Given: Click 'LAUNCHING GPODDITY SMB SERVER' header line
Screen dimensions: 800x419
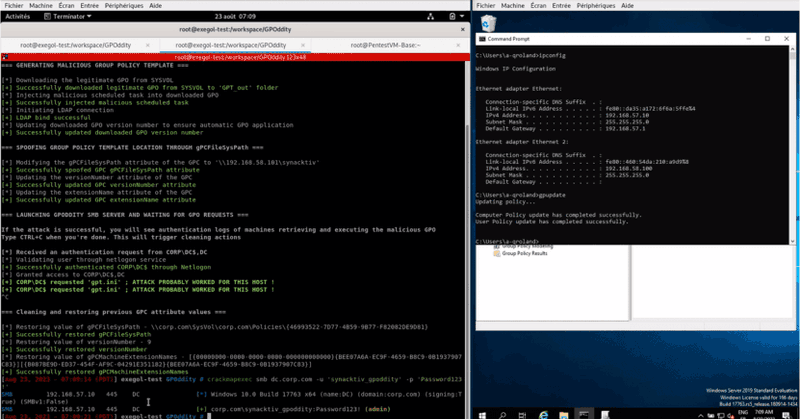Looking at the screenshot, I should pyautogui.click(x=125, y=215).
